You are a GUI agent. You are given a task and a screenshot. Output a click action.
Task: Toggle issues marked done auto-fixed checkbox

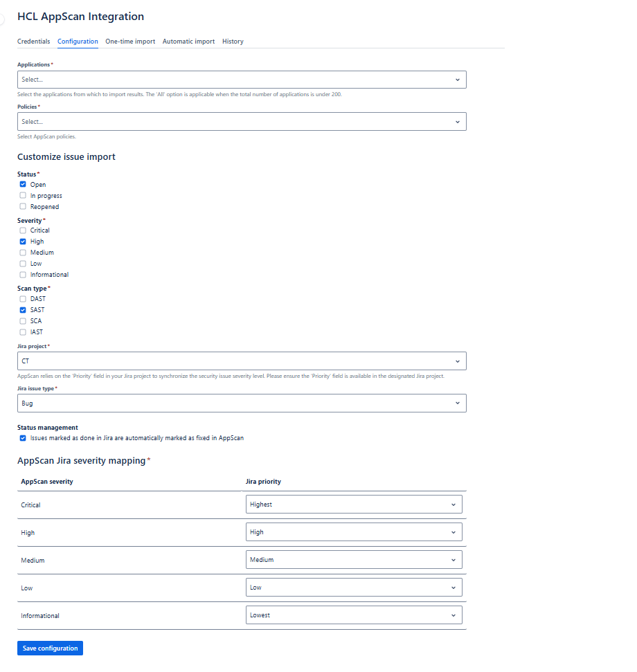click(x=23, y=438)
